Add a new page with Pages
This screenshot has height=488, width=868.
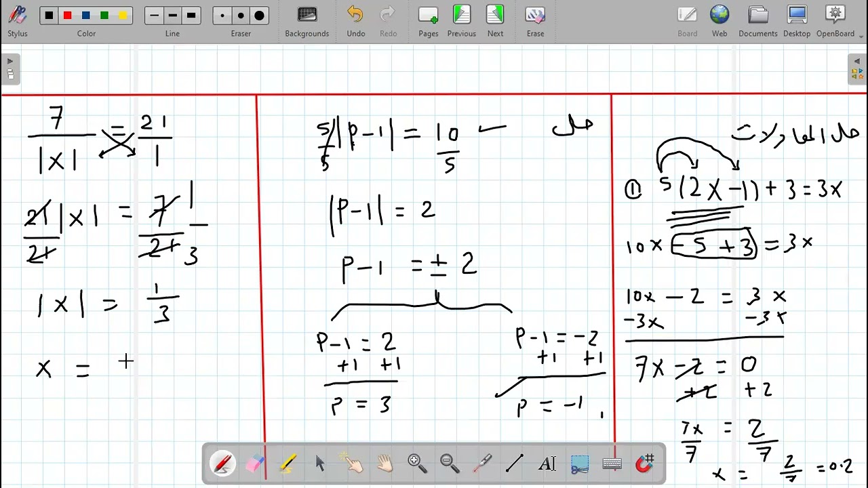pyautogui.click(x=428, y=20)
